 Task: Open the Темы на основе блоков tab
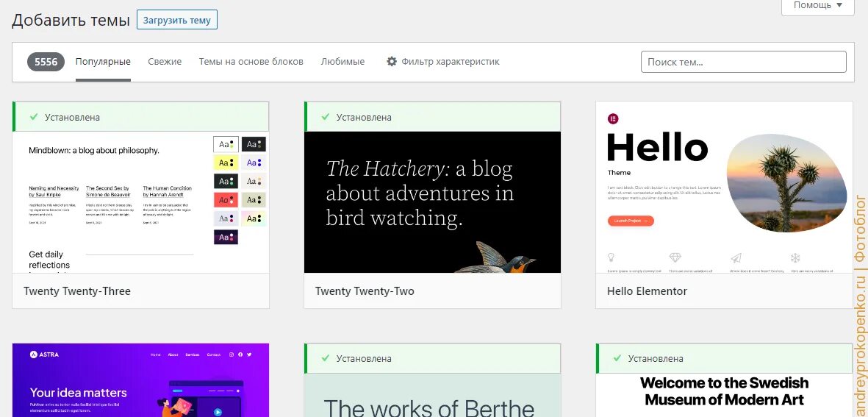(251, 62)
